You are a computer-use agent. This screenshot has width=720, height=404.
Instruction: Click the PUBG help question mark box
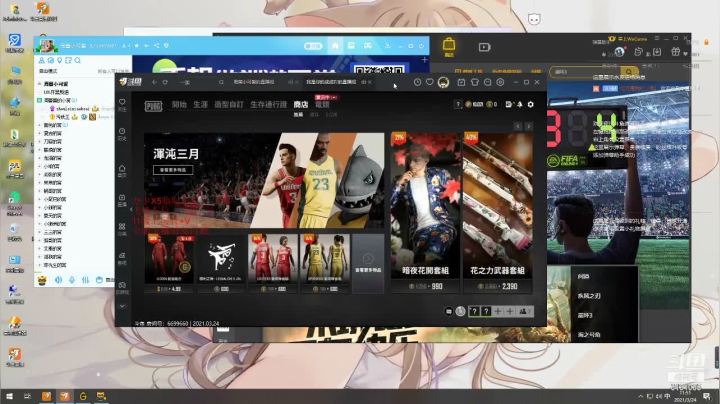(x=458, y=105)
